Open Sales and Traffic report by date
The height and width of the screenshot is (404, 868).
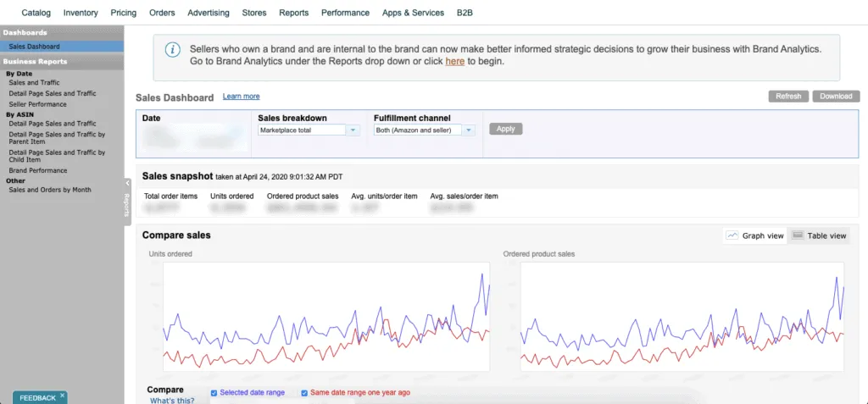tap(34, 82)
